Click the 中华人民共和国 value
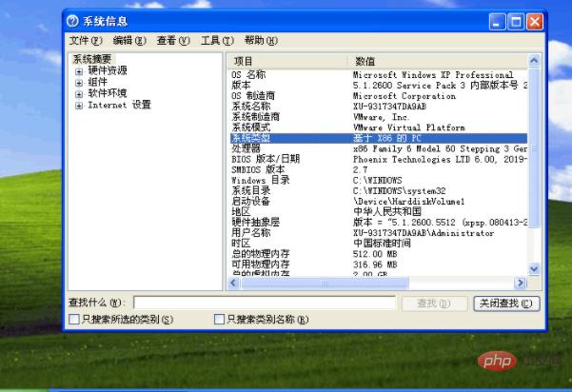Screen dimensions: 572x392 pyautogui.click(x=387, y=212)
